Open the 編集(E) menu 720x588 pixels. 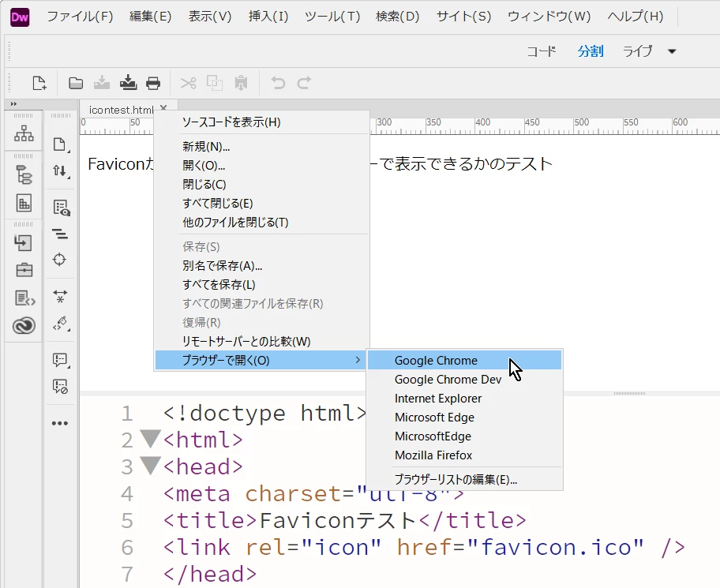point(150,17)
